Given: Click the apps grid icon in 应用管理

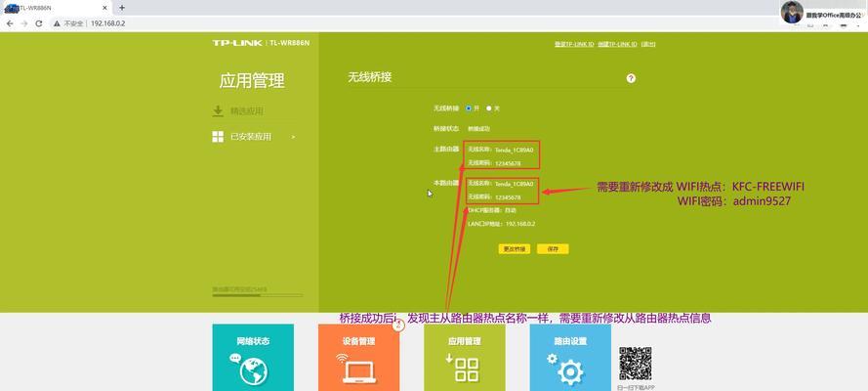Looking at the screenshot, I should point(467,369).
